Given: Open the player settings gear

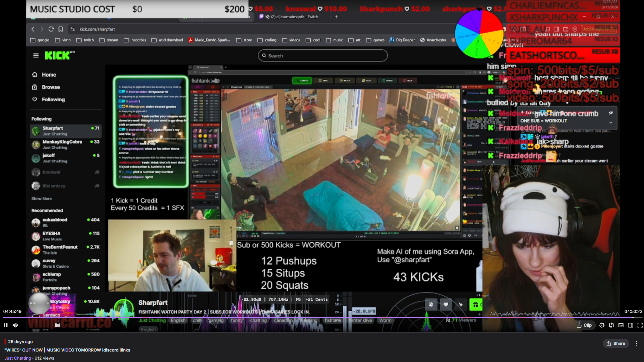Looking at the screenshot, I should click(602, 325).
